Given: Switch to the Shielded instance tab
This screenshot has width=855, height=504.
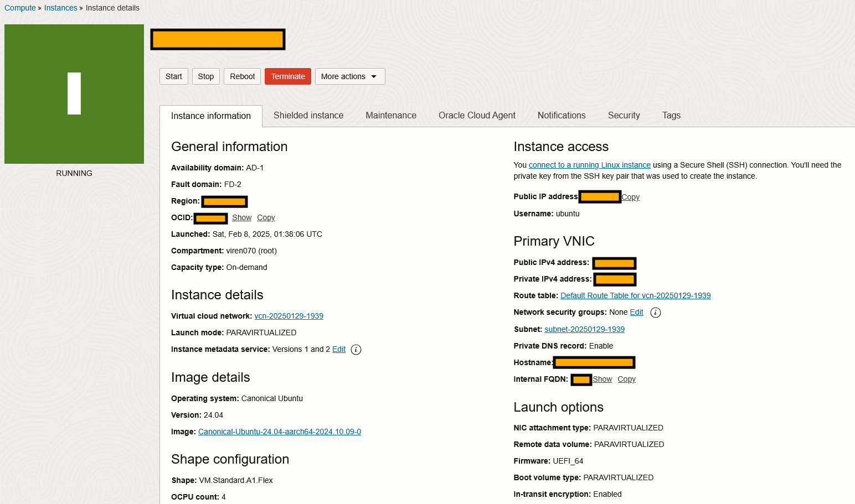Looking at the screenshot, I should click(308, 115).
